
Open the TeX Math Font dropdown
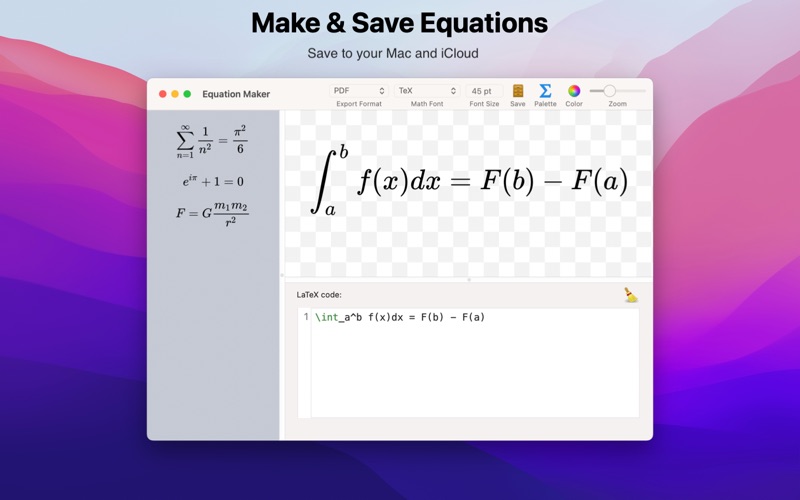[427, 91]
